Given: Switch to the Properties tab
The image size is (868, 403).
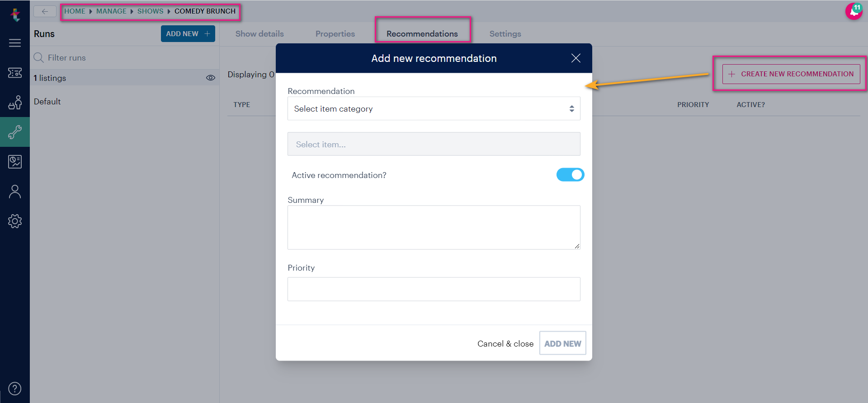Looking at the screenshot, I should pos(335,34).
